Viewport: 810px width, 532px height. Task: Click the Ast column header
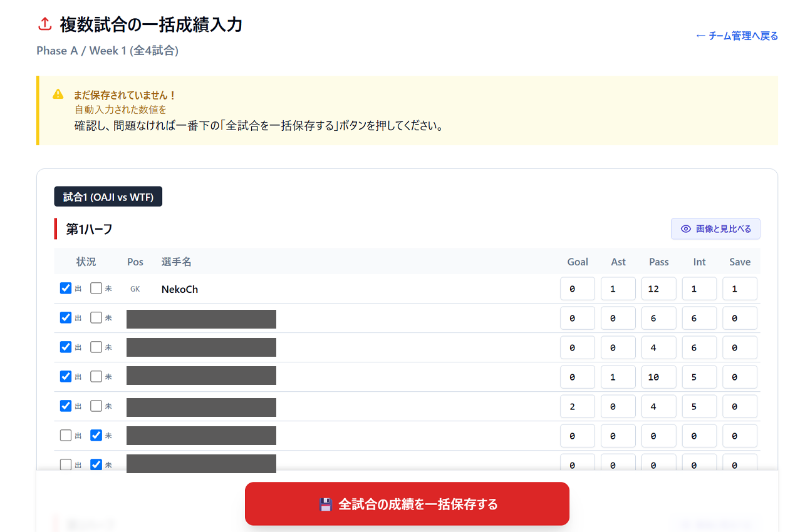coord(618,262)
